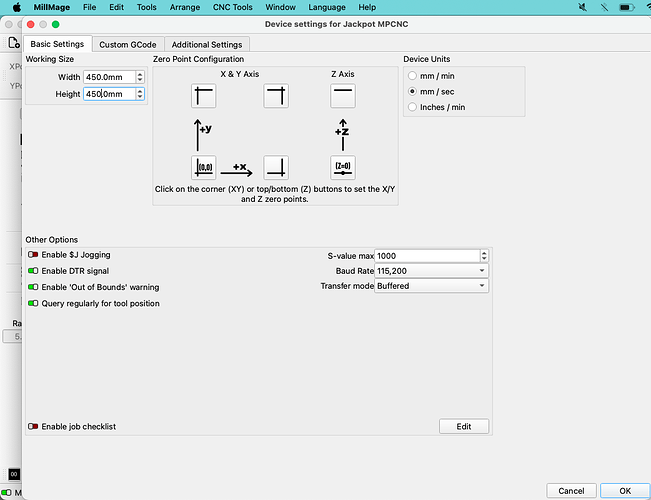The width and height of the screenshot is (651, 500).
Task: Set Z zero point to top
Action: pos(343,96)
